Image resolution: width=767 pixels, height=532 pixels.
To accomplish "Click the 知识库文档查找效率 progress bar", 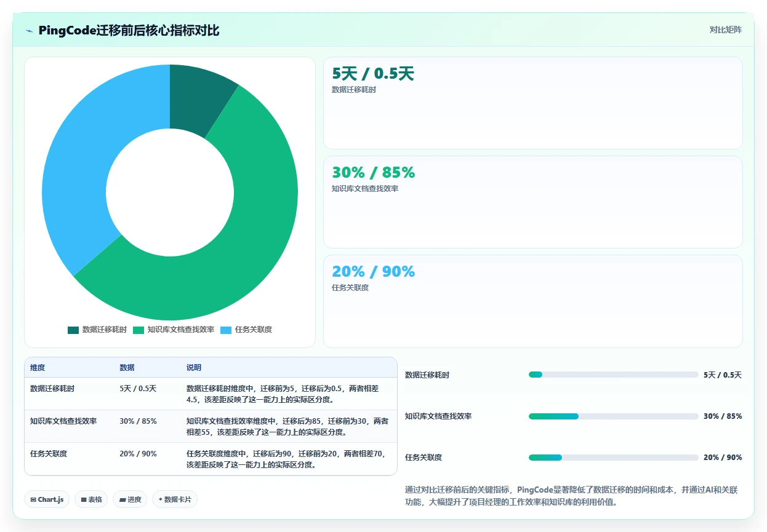I will tap(613, 416).
